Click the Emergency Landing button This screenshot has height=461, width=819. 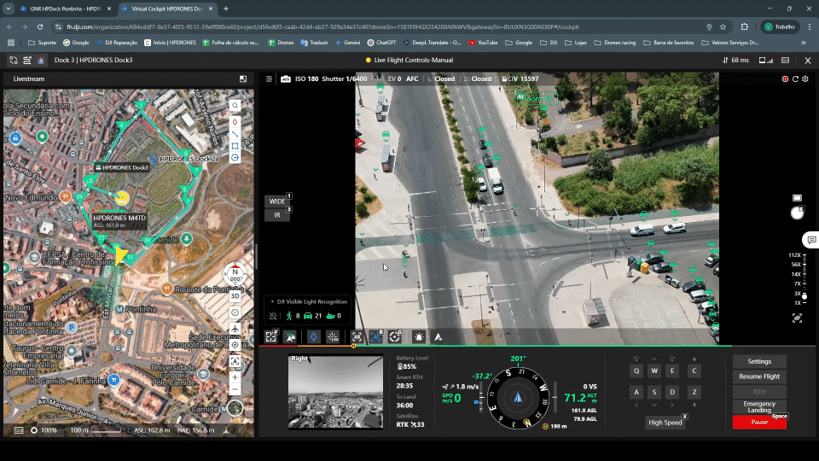[x=759, y=407]
